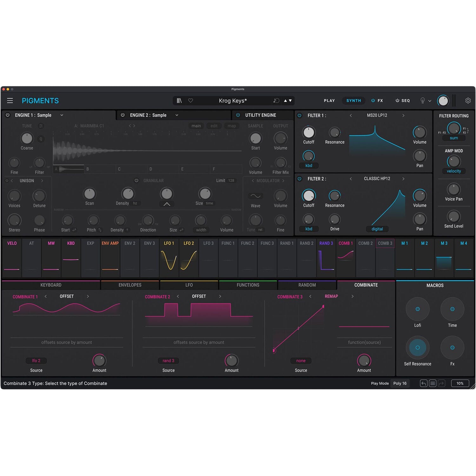Load next preset with the down arrow
476x476 pixels.
290,101
